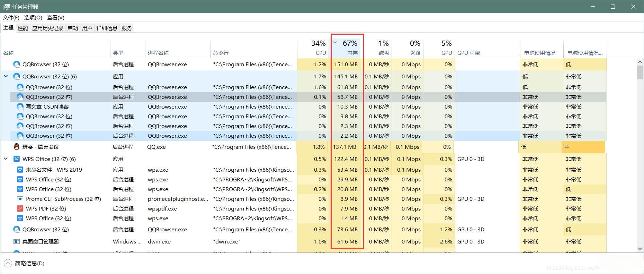Switch to the 应用历史记录 tab

tap(48, 28)
